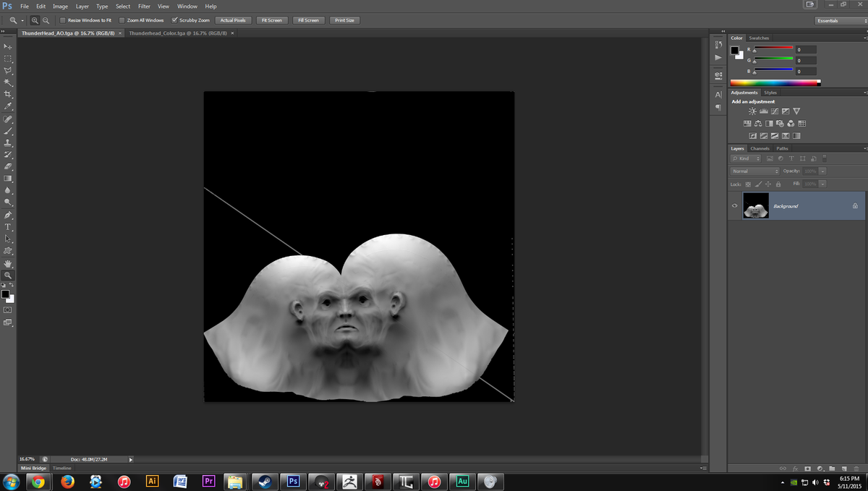Select the Zoom tool in toolbox
Screen dimensions: 868x491
click(x=8, y=276)
